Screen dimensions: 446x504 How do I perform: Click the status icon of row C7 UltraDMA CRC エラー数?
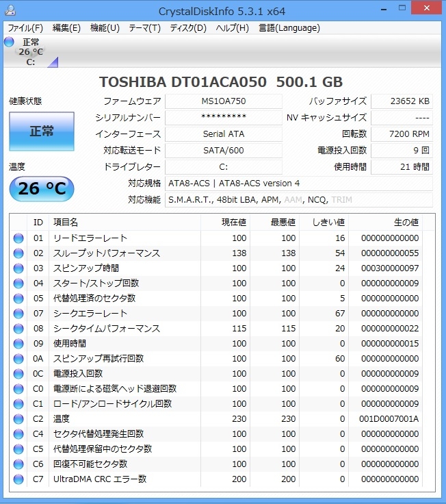pyautogui.click(x=18, y=479)
